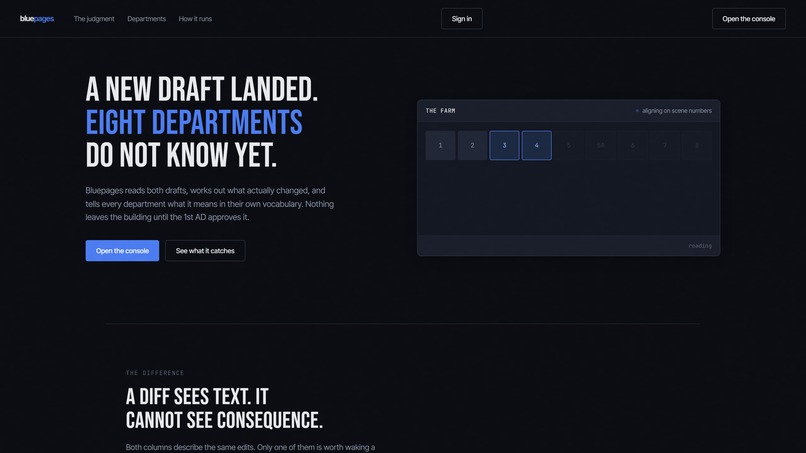This screenshot has height=453, width=806.
Task: Click EIGHT DEPARTMENTS blue headline line
Action: coord(194,122)
